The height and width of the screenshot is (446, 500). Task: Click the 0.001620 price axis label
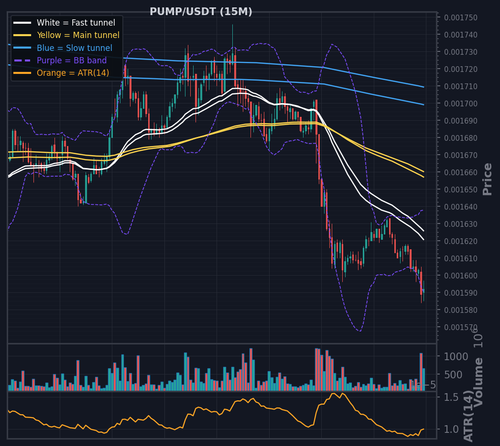(461, 241)
